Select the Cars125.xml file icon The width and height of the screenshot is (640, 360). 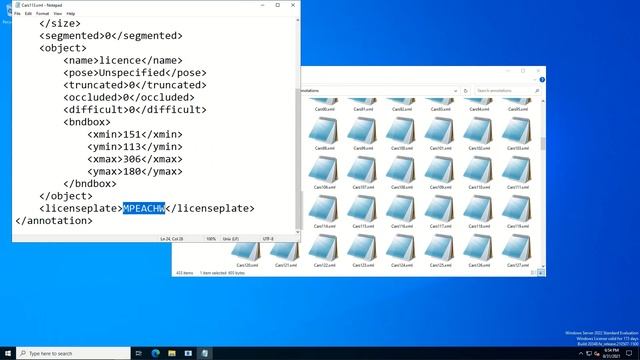click(440, 248)
